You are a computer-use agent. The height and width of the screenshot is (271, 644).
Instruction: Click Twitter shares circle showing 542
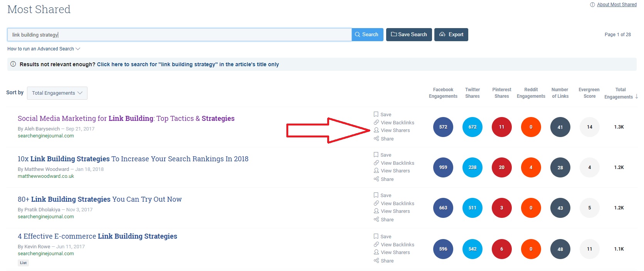click(472, 249)
